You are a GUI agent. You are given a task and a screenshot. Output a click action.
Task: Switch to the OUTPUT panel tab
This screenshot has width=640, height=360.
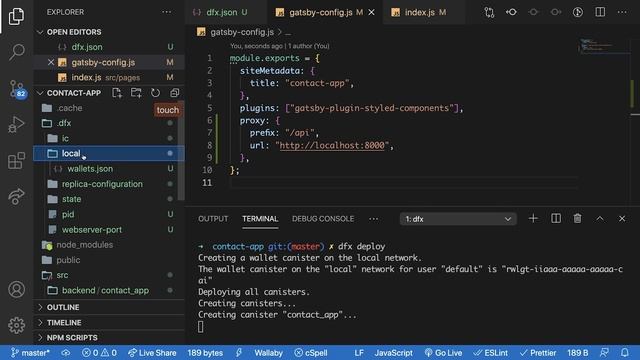[x=213, y=219]
